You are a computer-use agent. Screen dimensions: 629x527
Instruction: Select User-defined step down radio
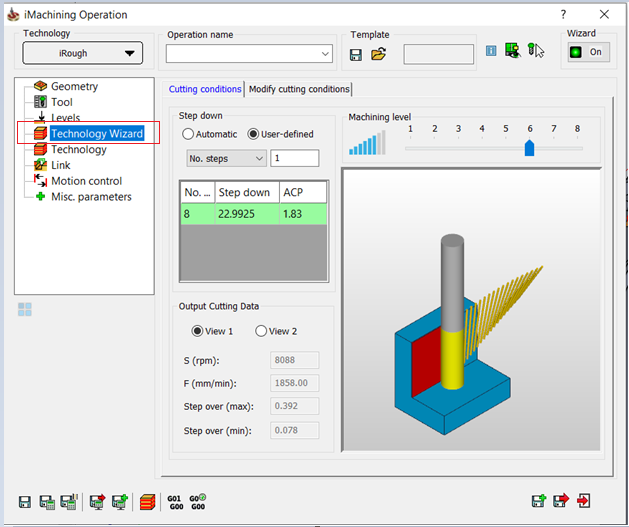pos(253,134)
